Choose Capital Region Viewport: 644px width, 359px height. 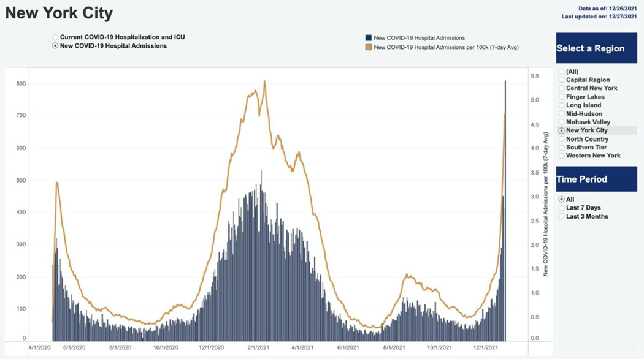[x=561, y=80]
